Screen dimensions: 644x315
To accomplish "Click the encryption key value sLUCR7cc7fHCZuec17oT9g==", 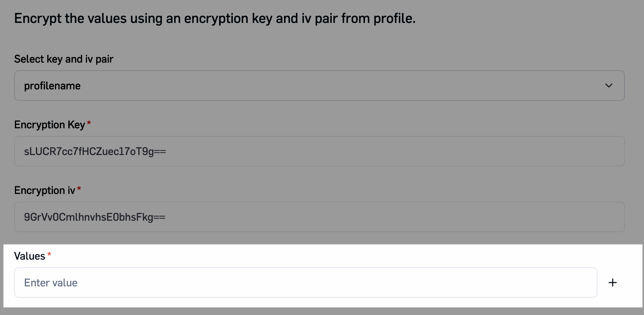I will 94,151.
